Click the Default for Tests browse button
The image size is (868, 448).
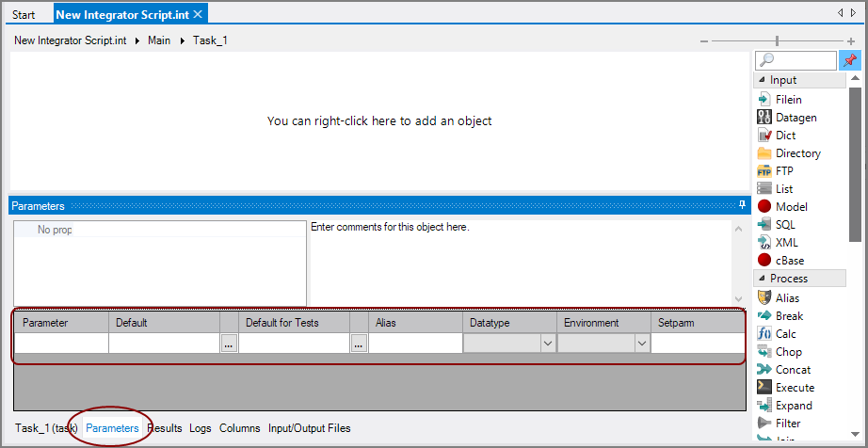359,344
